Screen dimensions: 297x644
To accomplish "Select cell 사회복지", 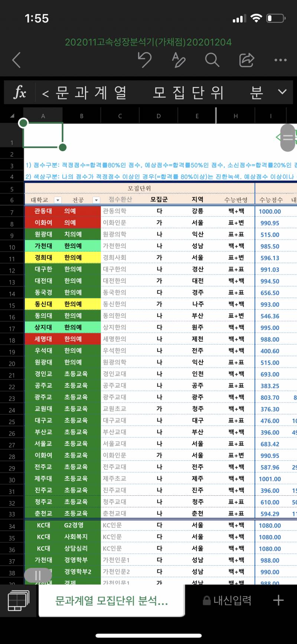I will point(82,537).
